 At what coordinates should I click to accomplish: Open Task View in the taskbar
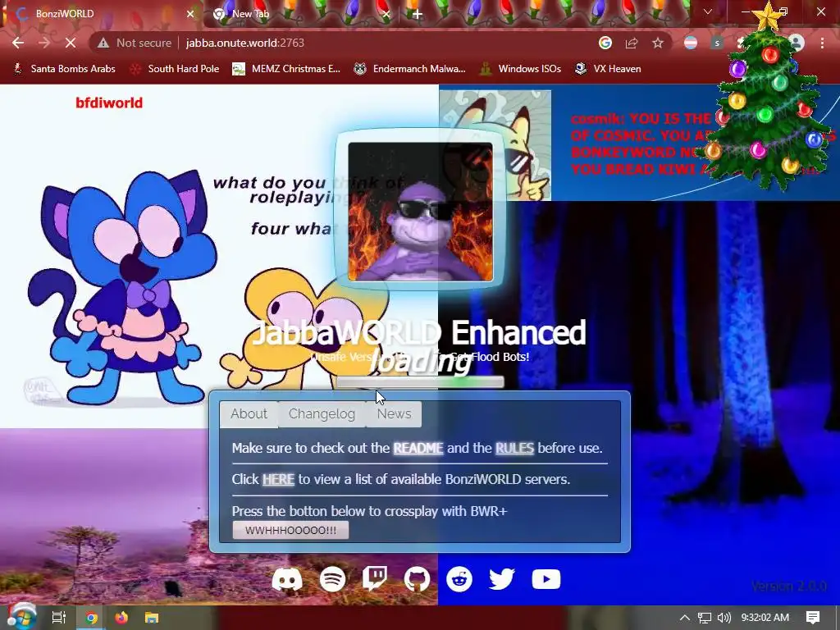[58, 618]
